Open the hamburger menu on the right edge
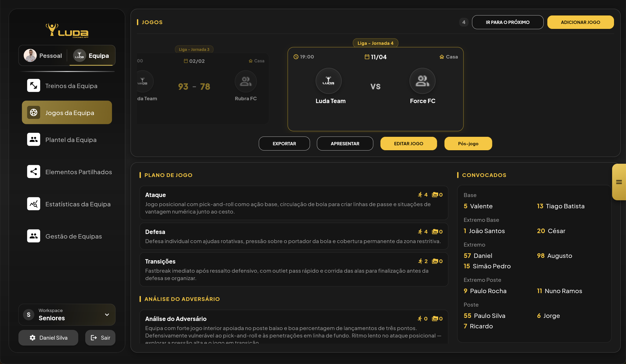626x364 pixels. 619,182
